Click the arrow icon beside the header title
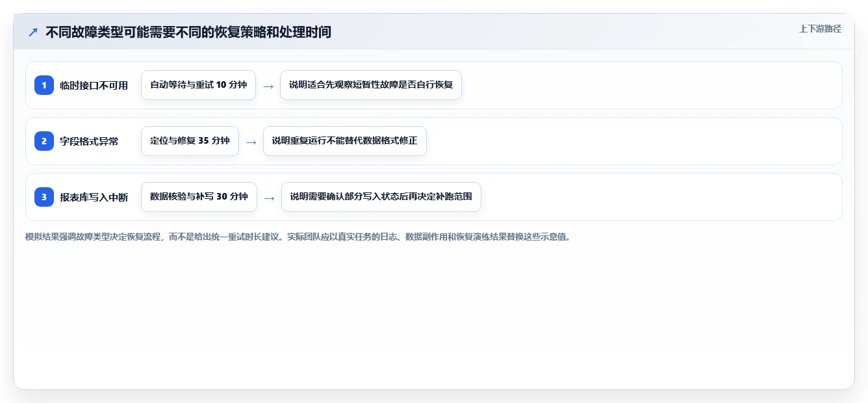868x403 pixels. click(33, 32)
